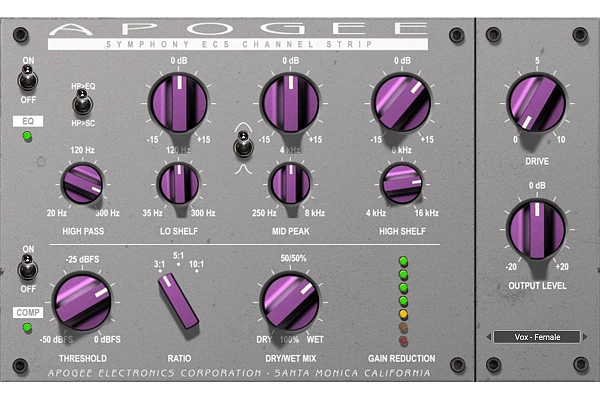Click the yellow gain reduction LED
Image resolution: width=600 pixels, height=400 pixels.
403,314
